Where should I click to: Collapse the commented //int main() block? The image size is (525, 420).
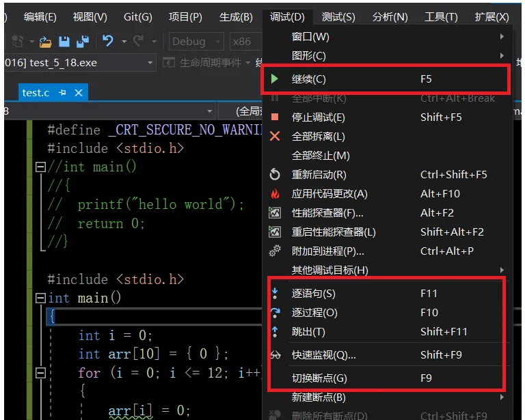click(x=40, y=167)
